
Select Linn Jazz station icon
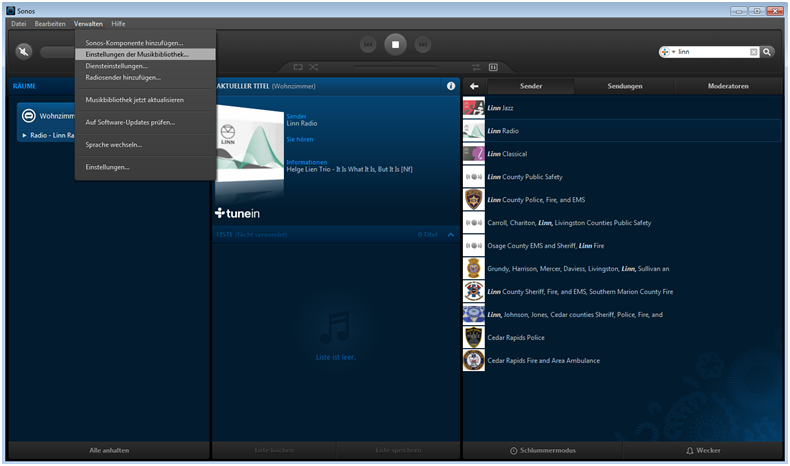pos(474,108)
